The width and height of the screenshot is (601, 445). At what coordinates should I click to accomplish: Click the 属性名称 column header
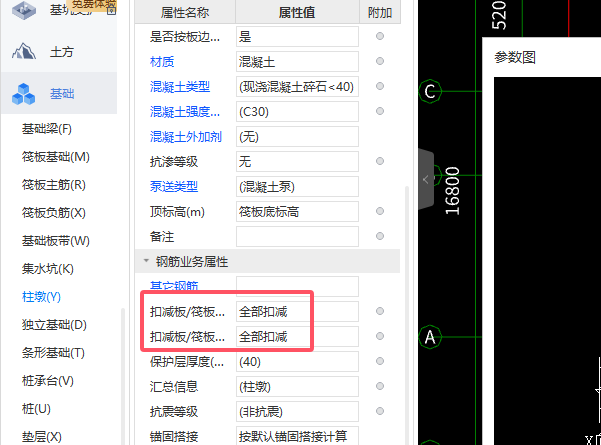[x=185, y=13]
